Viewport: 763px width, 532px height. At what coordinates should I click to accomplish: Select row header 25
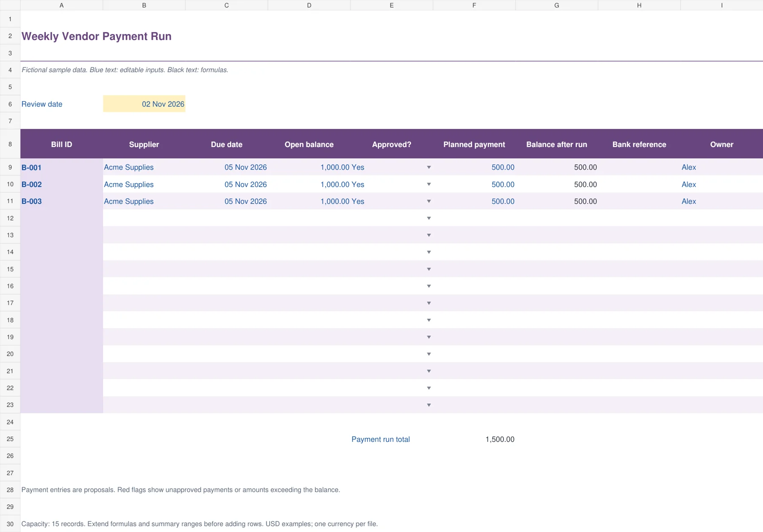tap(10, 439)
